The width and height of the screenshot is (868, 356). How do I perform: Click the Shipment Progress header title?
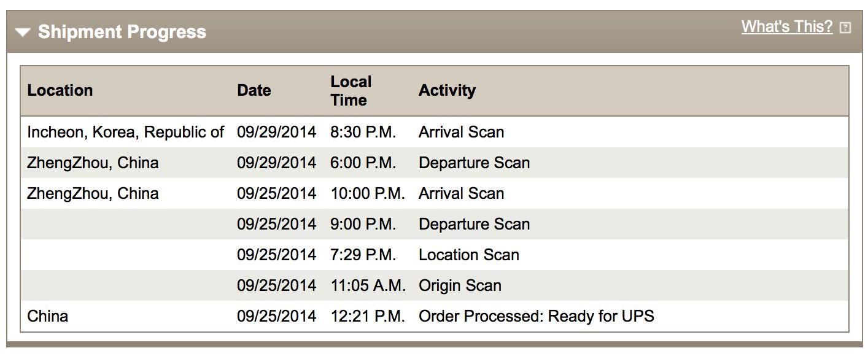(x=122, y=32)
